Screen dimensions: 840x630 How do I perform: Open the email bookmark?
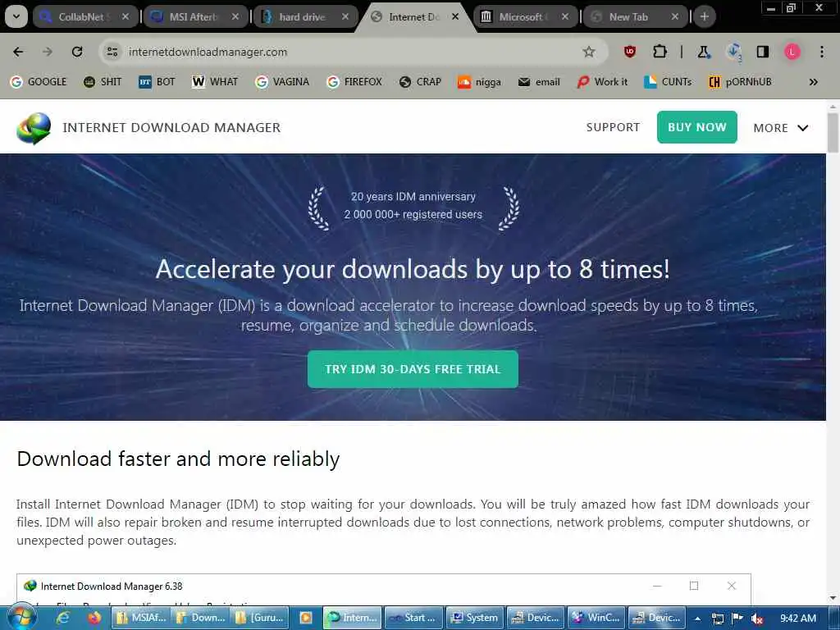click(x=539, y=82)
